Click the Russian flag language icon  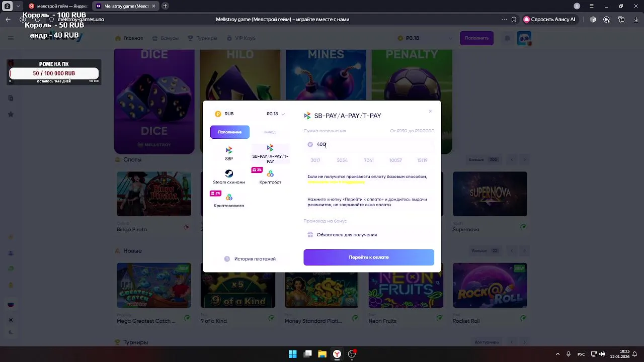[x=11, y=304]
